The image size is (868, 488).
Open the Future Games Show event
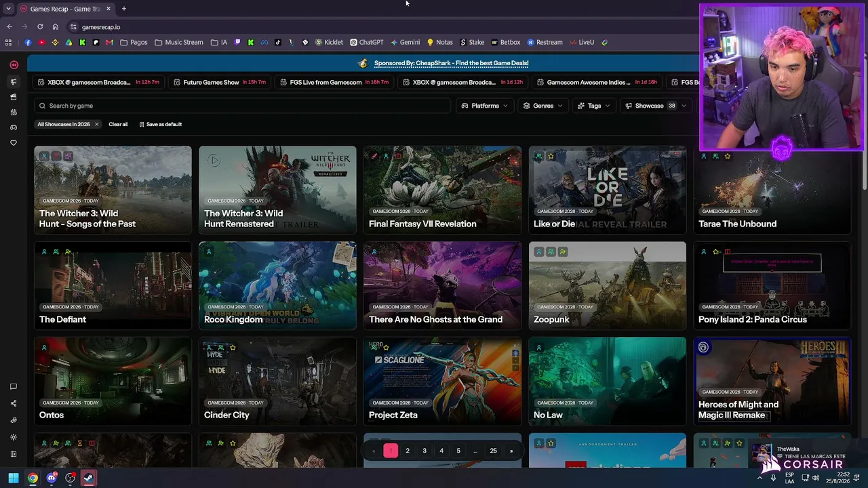point(220,82)
